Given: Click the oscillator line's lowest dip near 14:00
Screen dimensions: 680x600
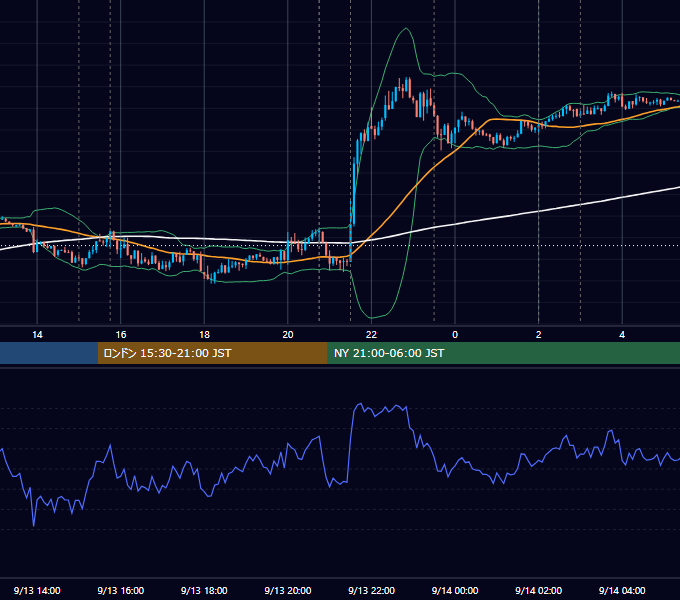Looking at the screenshot, I should click(x=34, y=525).
